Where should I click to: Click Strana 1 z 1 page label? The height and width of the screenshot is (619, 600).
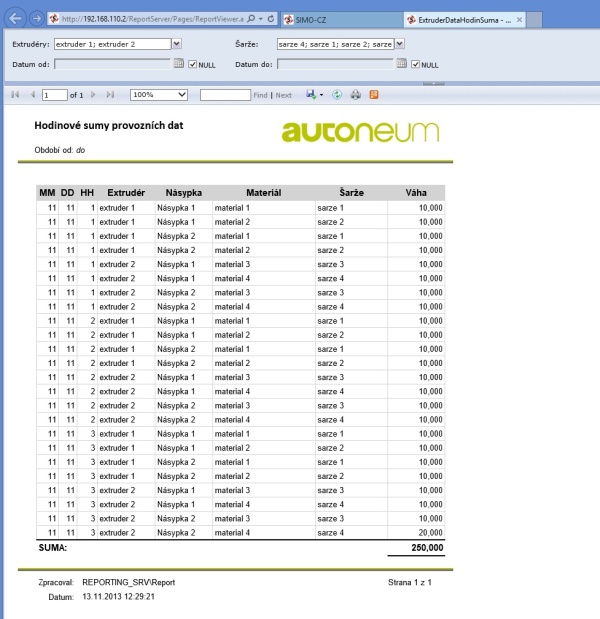pyautogui.click(x=410, y=582)
